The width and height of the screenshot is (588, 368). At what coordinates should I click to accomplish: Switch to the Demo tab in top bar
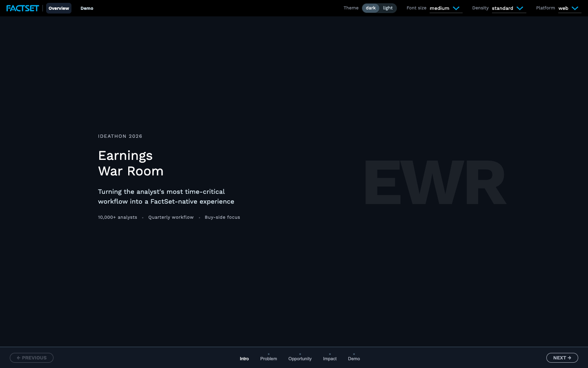pyautogui.click(x=87, y=8)
